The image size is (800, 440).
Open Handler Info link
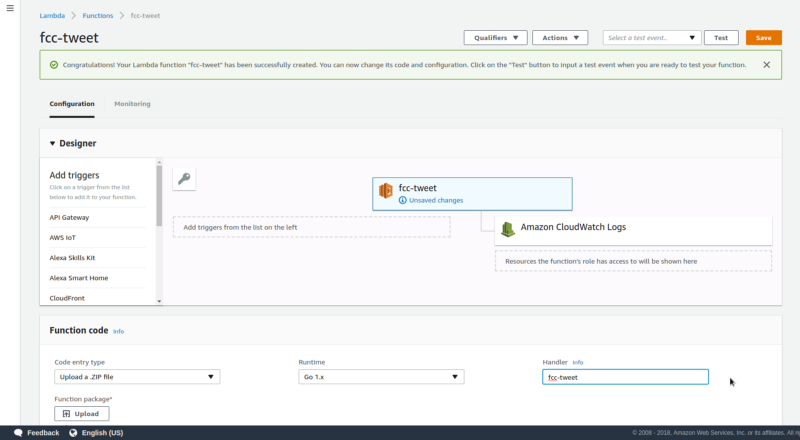coord(578,362)
